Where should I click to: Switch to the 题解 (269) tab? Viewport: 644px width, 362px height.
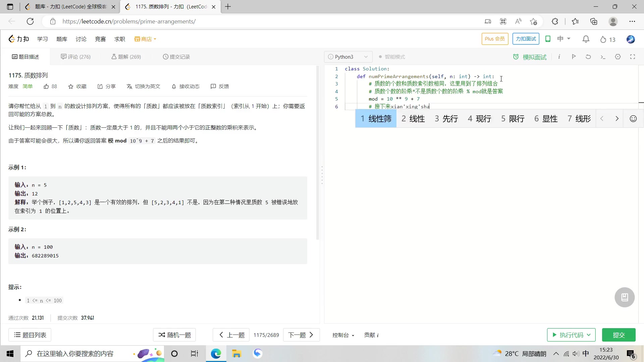click(126, 57)
